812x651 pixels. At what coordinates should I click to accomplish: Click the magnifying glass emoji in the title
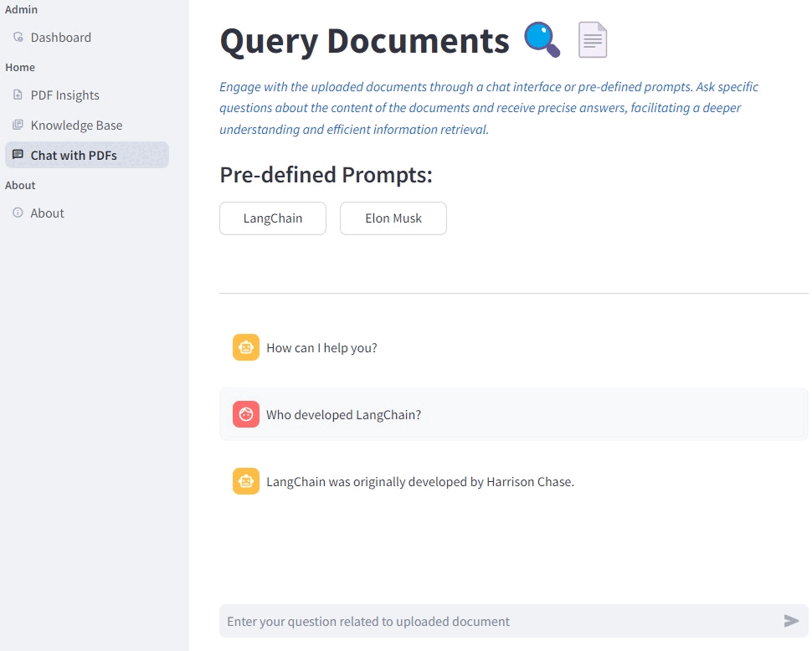pos(542,40)
